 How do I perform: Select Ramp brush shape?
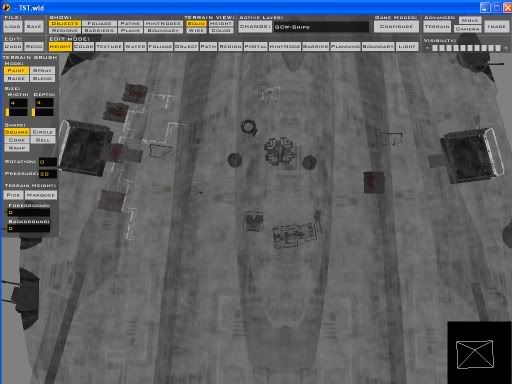(17, 148)
